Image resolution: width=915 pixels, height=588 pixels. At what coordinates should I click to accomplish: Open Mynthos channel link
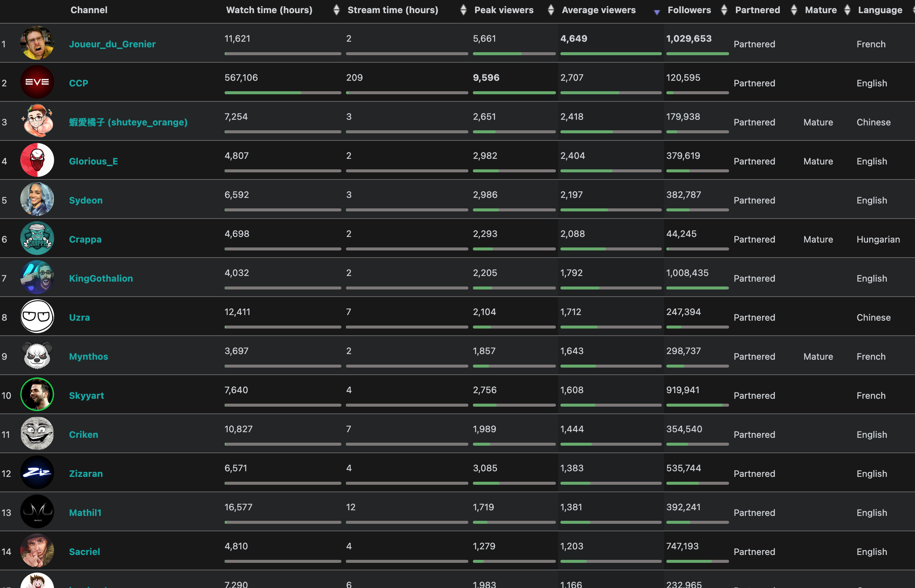(x=89, y=356)
